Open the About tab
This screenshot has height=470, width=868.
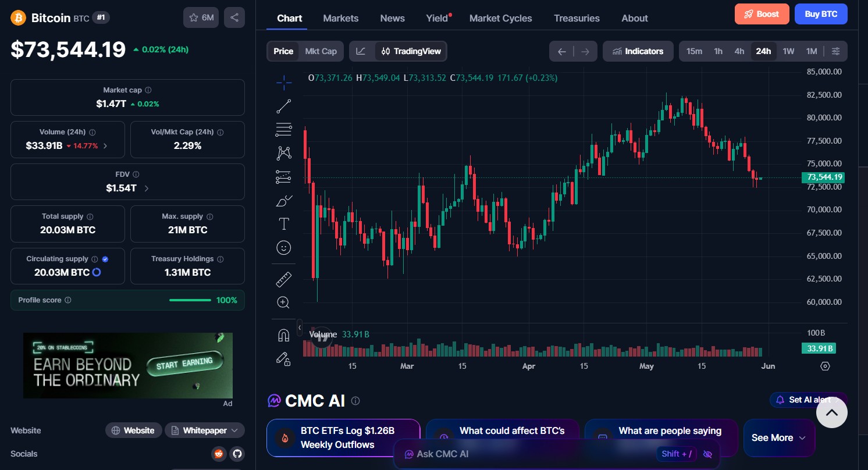point(635,18)
